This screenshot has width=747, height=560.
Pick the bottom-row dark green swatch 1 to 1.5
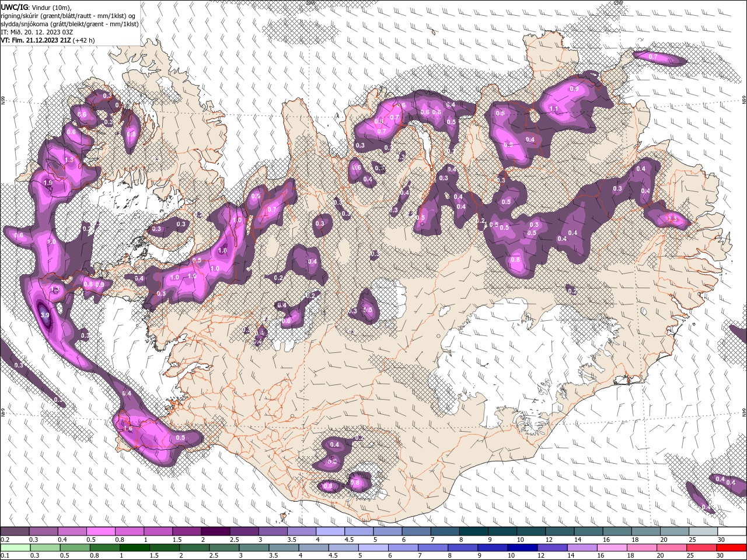point(135,548)
